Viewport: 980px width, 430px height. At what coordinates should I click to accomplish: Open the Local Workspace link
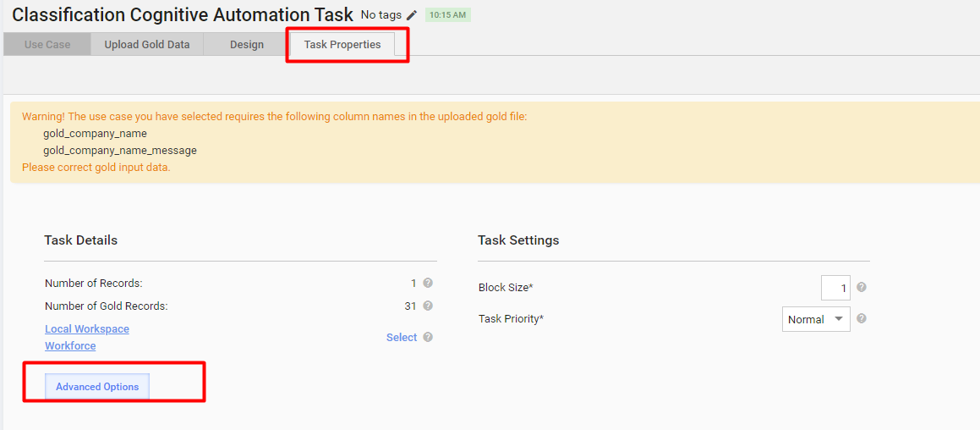click(87, 328)
